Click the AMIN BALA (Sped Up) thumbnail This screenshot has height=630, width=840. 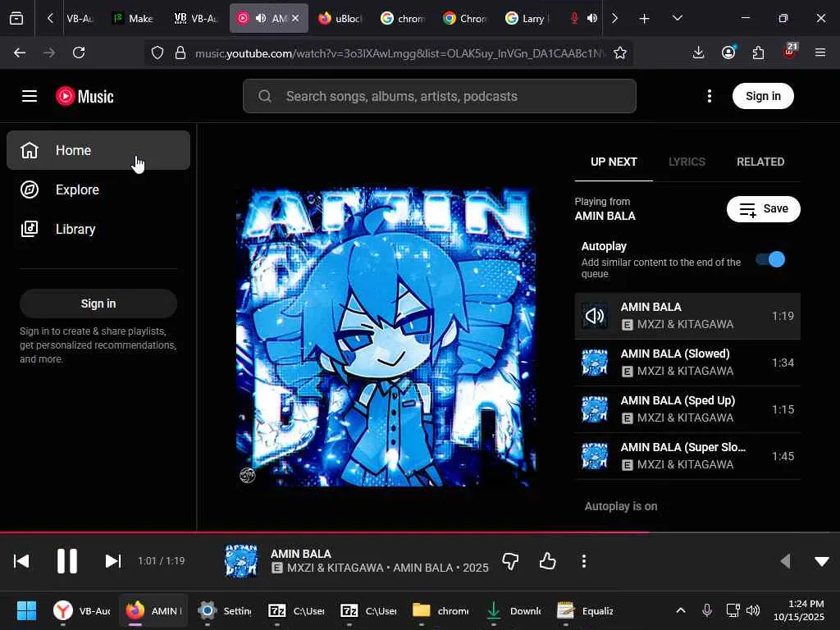(x=595, y=409)
